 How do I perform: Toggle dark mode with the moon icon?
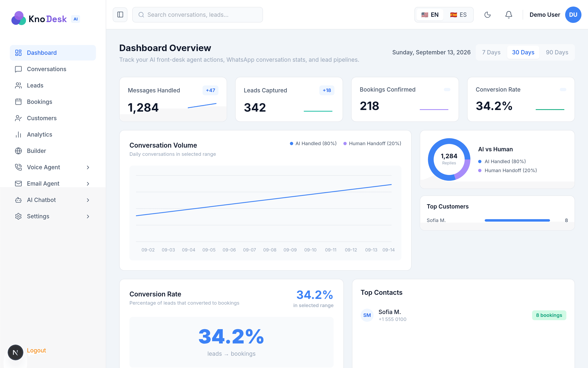pos(487,15)
